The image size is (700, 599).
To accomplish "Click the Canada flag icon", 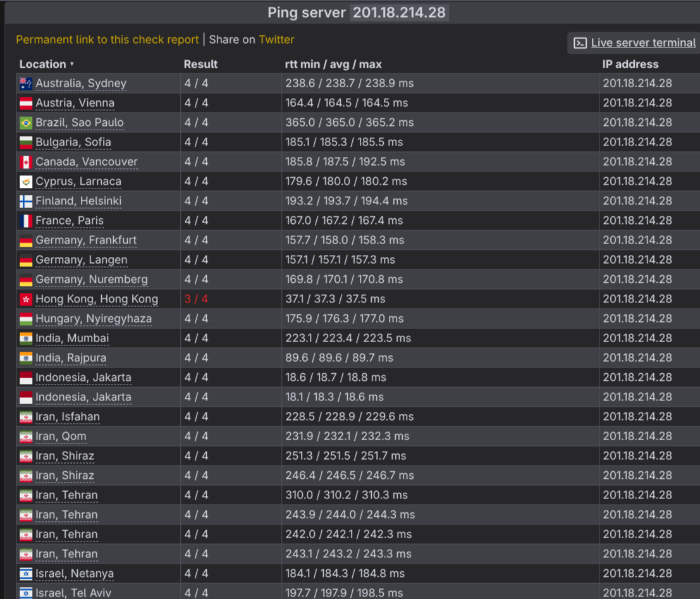I will [x=26, y=162].
